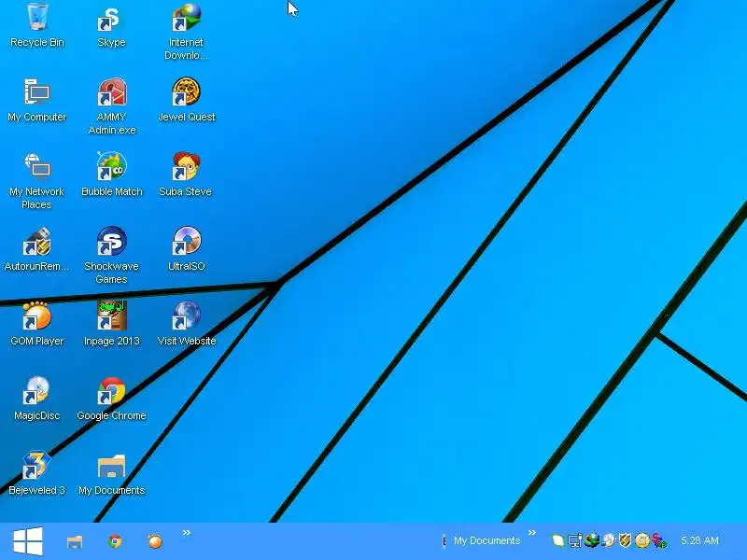
Task: Click the green leaf tray icon
Action: click(557, 540)
